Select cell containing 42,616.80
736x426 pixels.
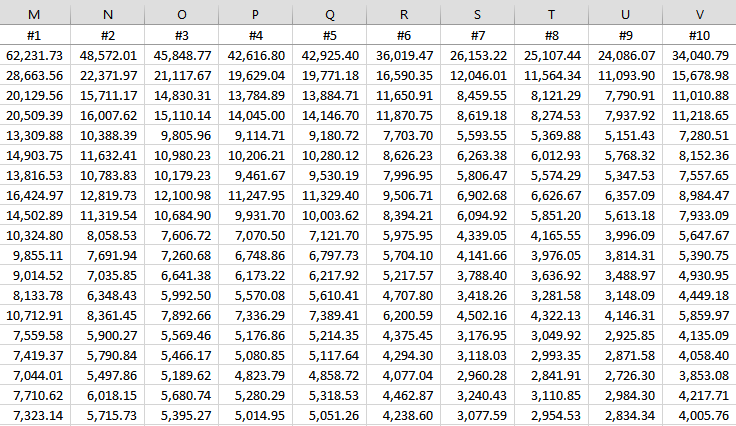pos(255,55)
